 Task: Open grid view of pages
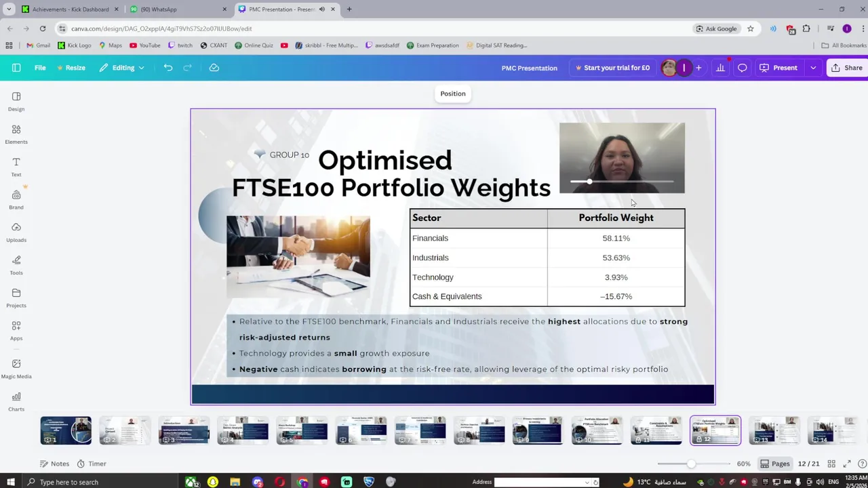coord(831,464)
